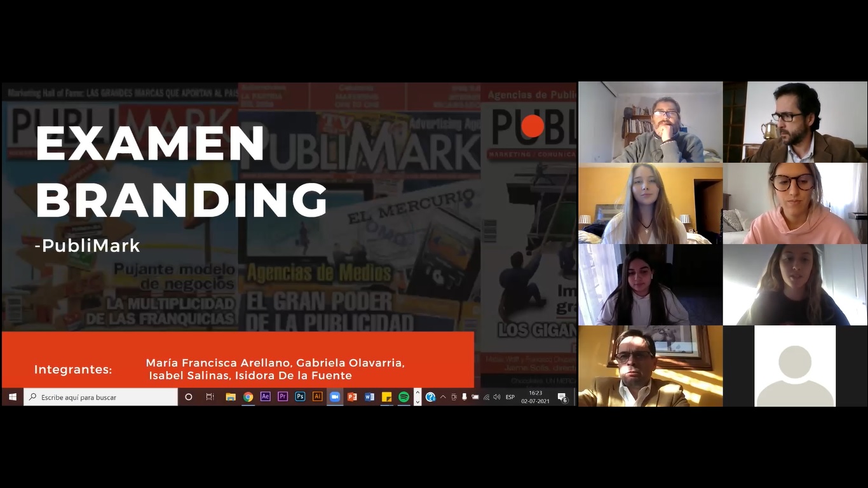Expand hidden system tray icons chevron
The image size is (868, 488).
click(x=443, y=397)
